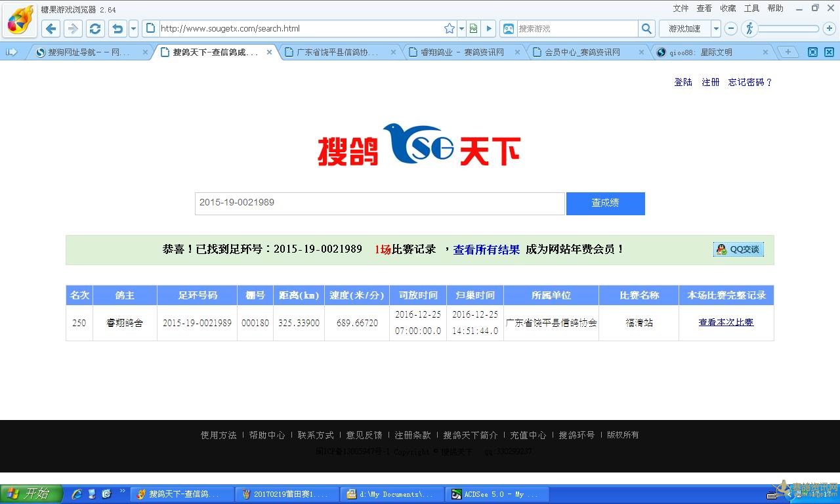Click the page icon beside the URL
The height and width of the screenshot is (504, 840).
[x=151, y=28]
